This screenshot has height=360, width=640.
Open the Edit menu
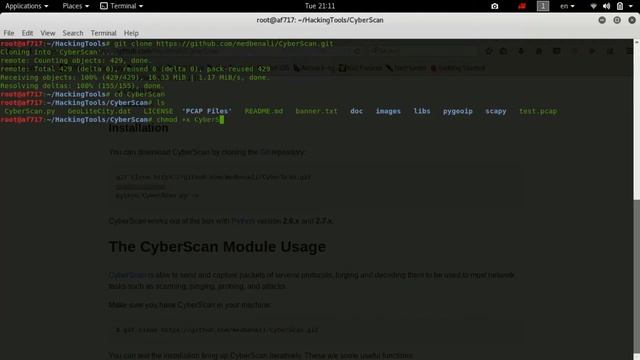[27, 33]
